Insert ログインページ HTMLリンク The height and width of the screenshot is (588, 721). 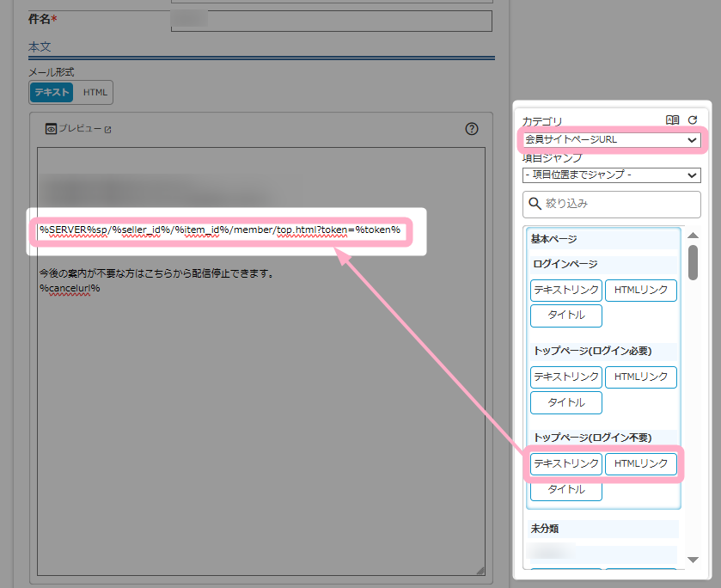click(x=640, y=291)
